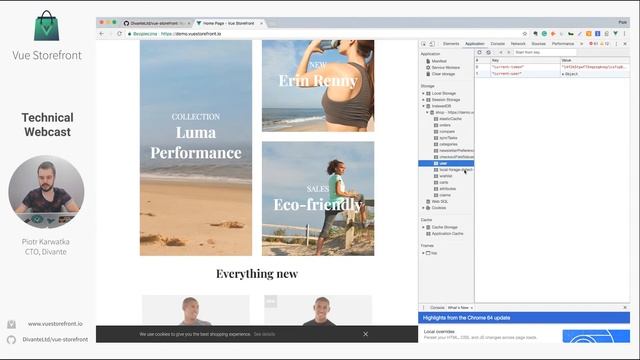
Task: Expand the top frame node
Action: tap(423, 253)
